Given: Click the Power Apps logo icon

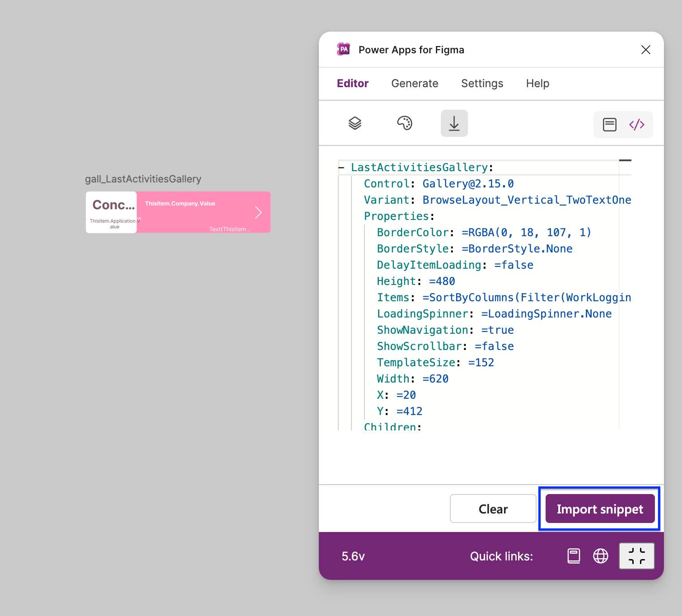Looking at the screenshot, I should coord(344,49).
